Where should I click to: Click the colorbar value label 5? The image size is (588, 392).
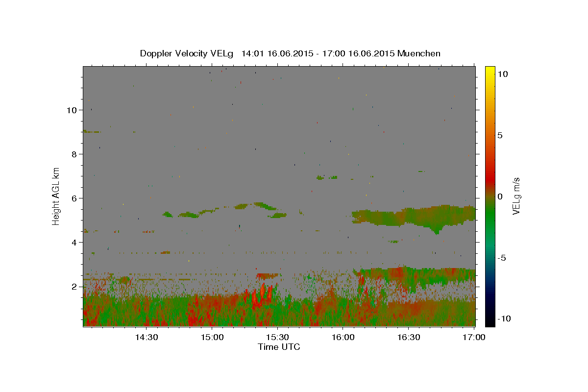tap(500, 135)
